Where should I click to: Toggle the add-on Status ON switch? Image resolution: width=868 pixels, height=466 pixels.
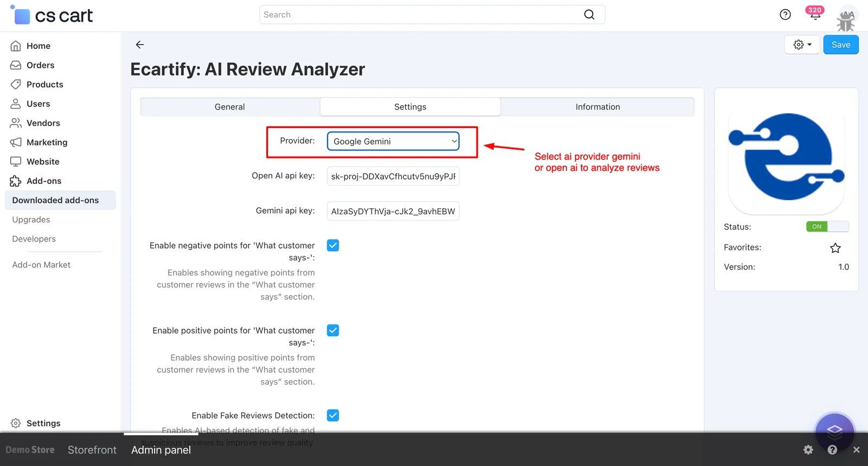point(827,227)
